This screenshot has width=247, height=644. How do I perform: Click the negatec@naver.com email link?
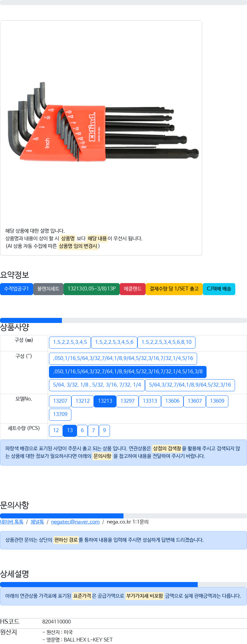(75, 522)
